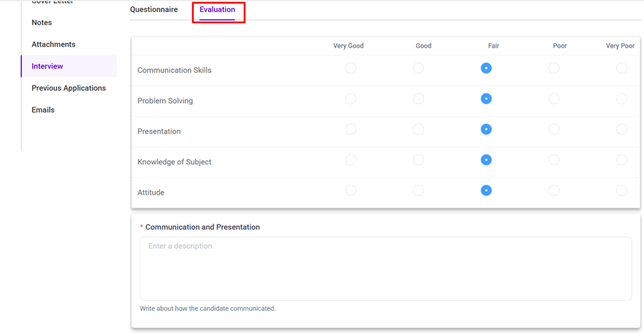The image size is (644, 333).
Task: Rate Knowledge of Subject as Good
Action: (419, 160)
